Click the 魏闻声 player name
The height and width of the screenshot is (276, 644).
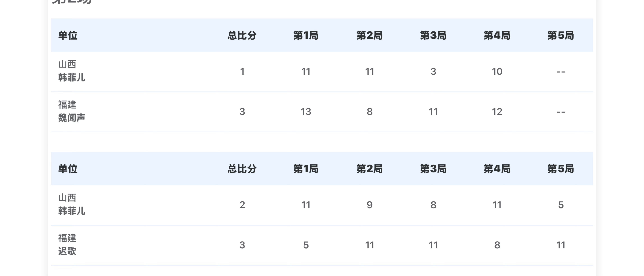click(72, 118)
